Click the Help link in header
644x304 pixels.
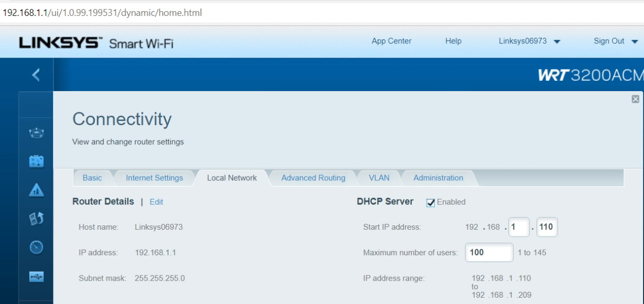click(453, 41)
